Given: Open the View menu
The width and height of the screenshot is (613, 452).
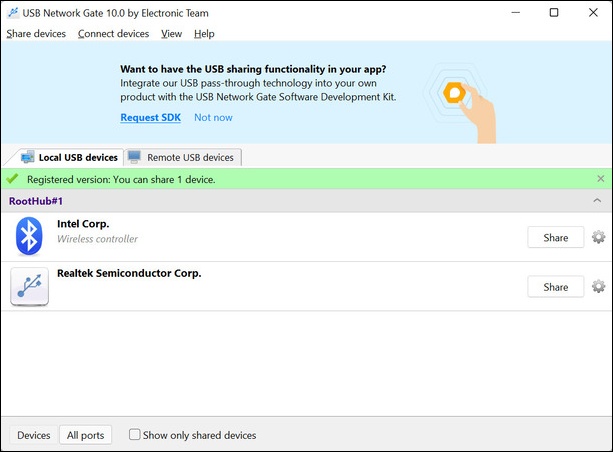Looking at the screenshot, I should 171,34.
